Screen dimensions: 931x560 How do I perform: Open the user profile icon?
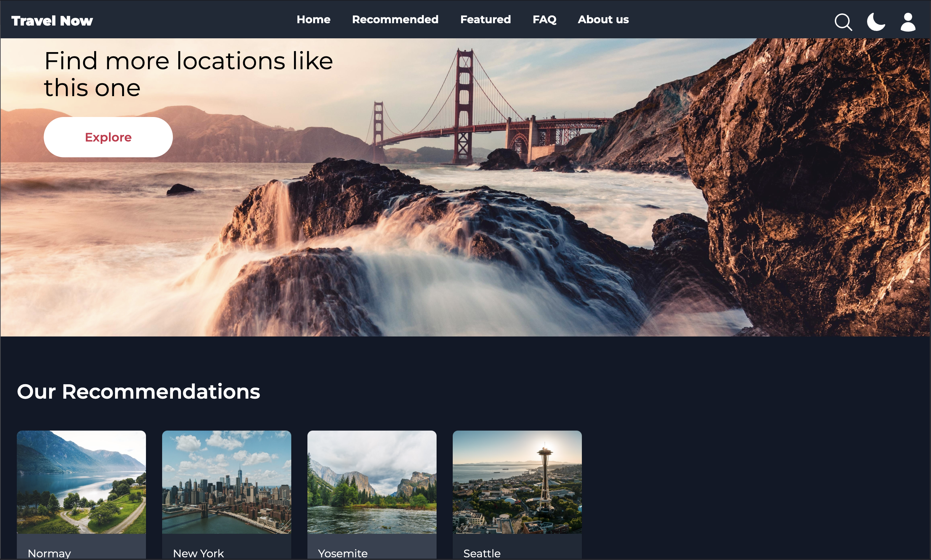pyautogui.click(x=907, y=22)
